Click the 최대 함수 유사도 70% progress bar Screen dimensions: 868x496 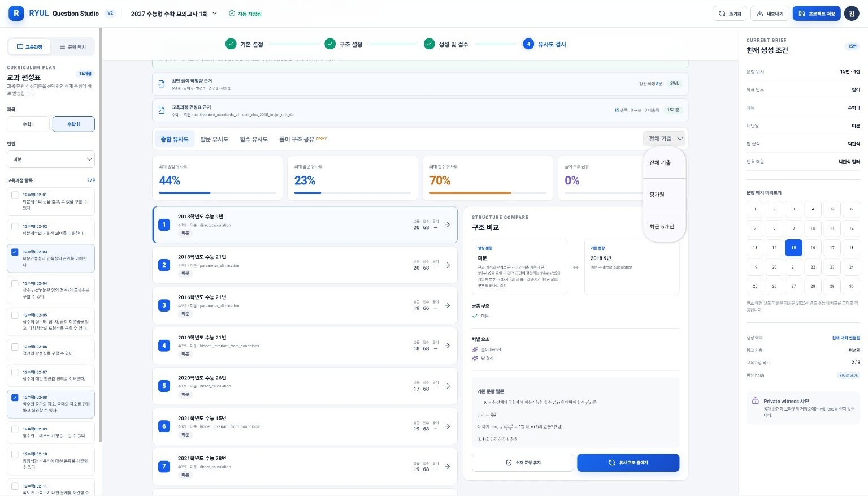coord(488,193)
